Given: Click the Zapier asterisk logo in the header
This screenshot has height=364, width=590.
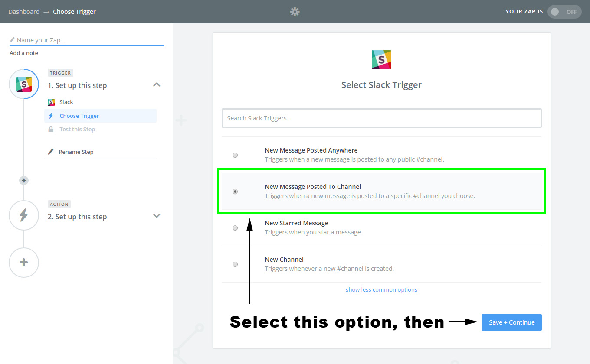Looking at the screenshot, I should click(x=295, y=12).
